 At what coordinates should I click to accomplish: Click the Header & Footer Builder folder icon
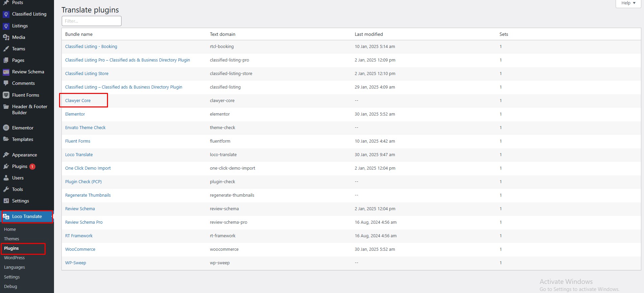click(6, 107)
